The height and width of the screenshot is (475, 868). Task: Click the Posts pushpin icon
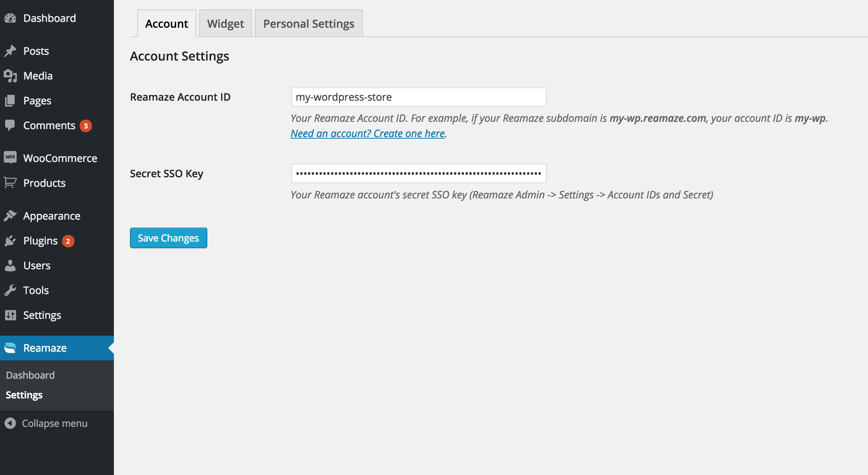coord(10,51)
